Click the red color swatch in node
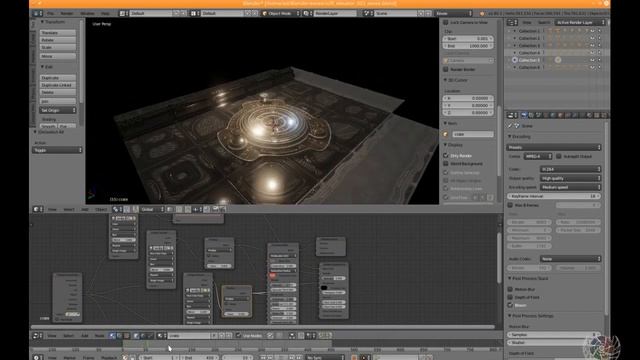640x360 pixels. (273, 276)
